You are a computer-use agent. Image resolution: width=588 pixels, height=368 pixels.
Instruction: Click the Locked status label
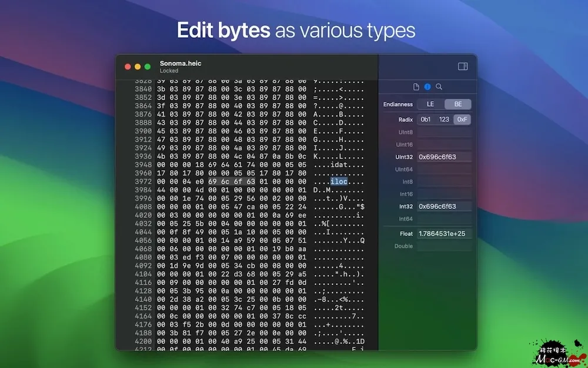(x=169, y=71)
